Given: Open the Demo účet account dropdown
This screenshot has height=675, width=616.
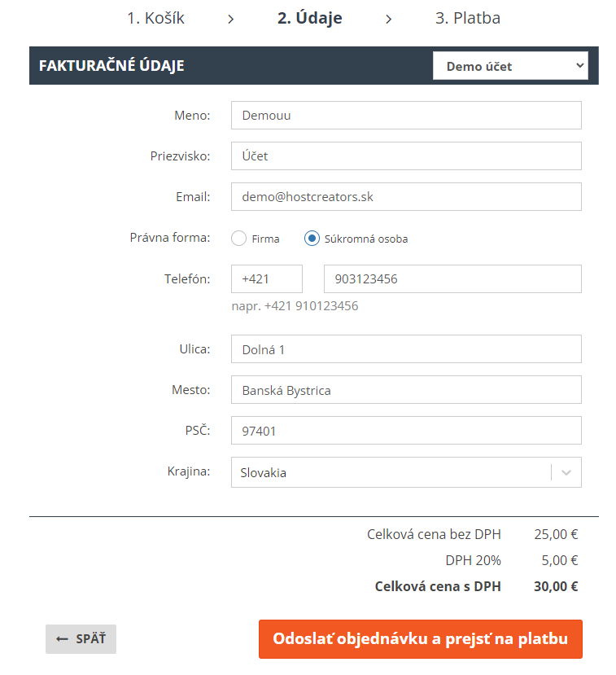Looking at the screenshot, I should [510, 66].
